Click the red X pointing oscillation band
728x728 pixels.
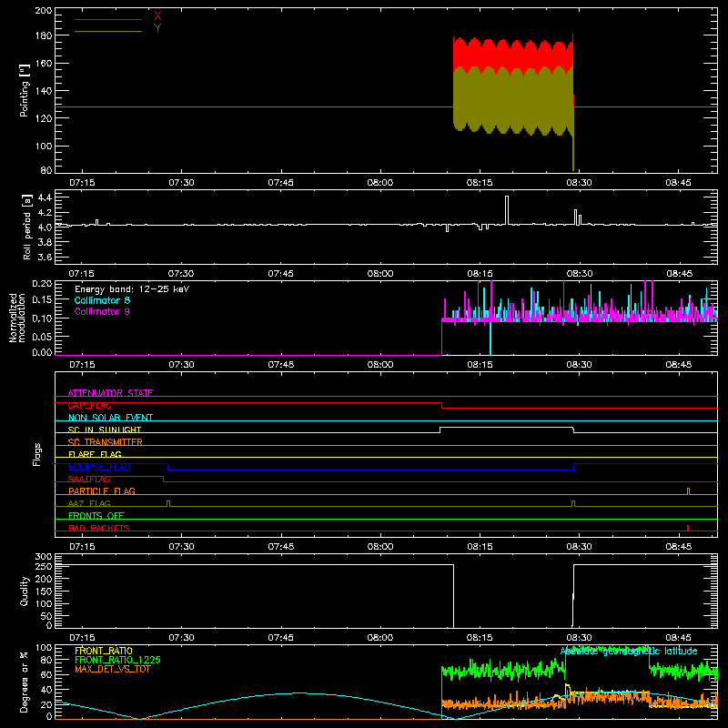(x=513, y=56)
